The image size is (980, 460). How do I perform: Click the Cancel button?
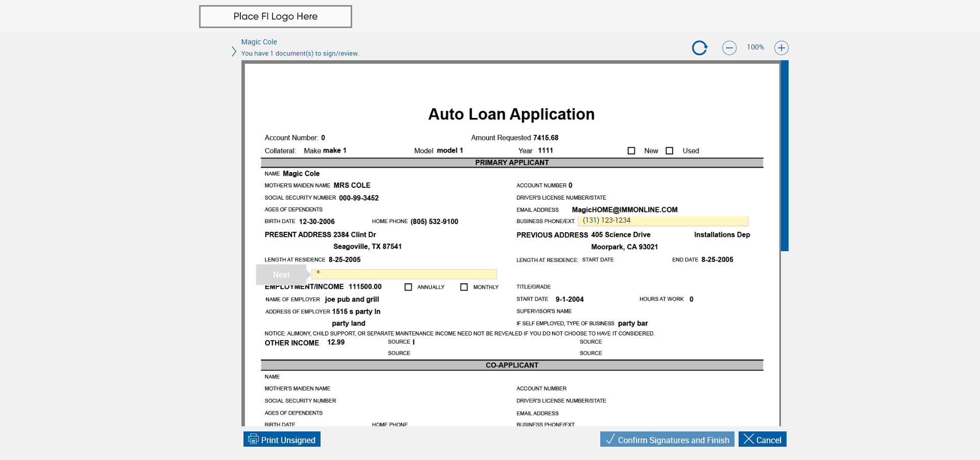(x=763, y=440)
